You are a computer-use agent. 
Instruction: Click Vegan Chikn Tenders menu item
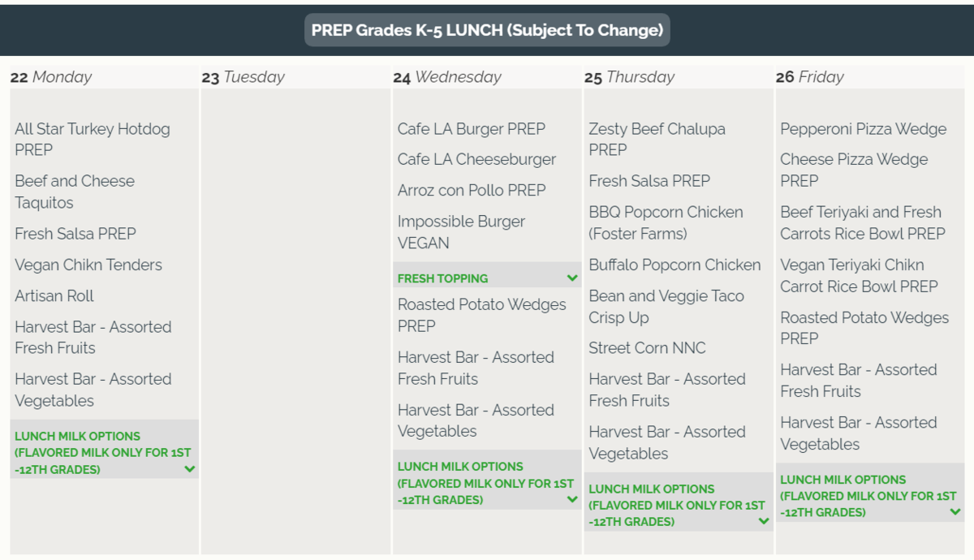88,265
